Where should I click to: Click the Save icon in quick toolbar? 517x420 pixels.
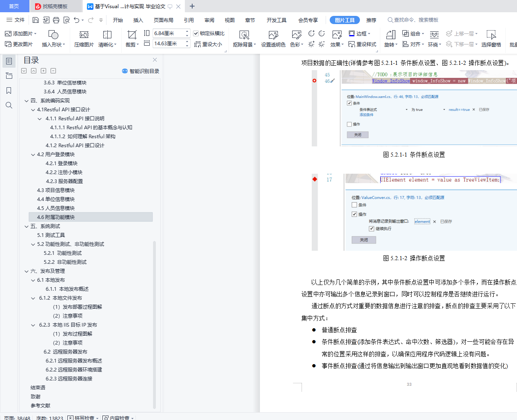36,20
